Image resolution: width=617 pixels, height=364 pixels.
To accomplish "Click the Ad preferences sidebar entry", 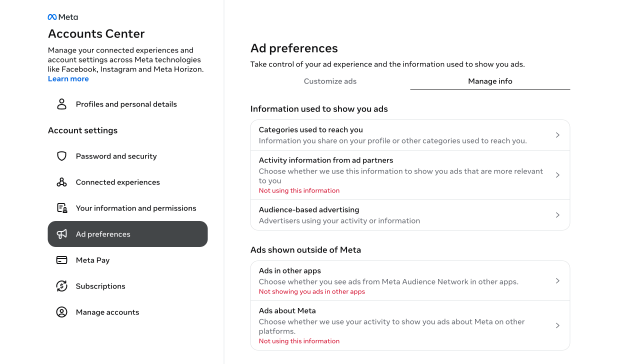I will pyautogui.click(x=103, y=234).
